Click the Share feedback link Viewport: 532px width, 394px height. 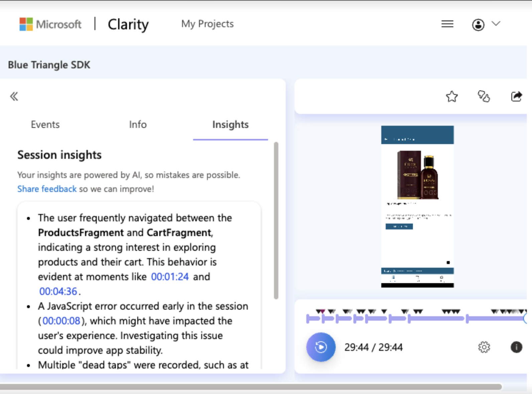(47, 189)
